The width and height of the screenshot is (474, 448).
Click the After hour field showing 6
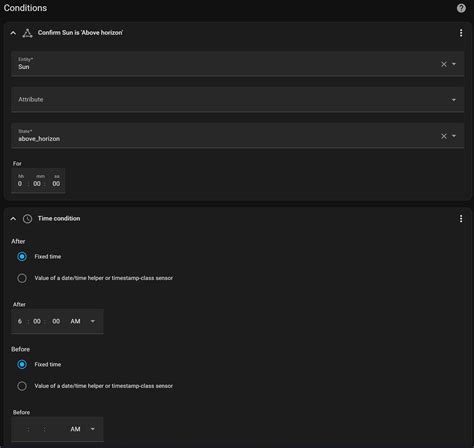(x=20, y=321)
